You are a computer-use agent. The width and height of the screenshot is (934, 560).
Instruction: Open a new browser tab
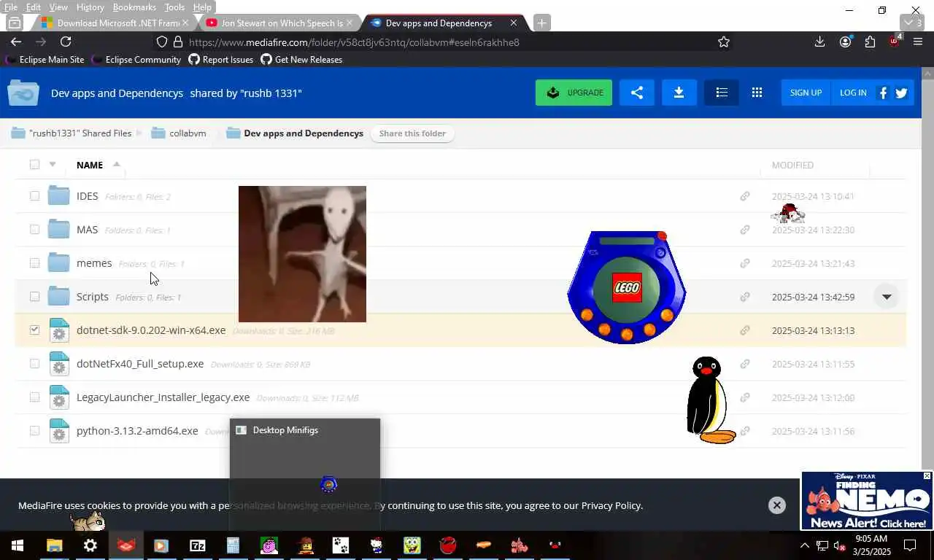pyautogui.click(x=541, y=23)
